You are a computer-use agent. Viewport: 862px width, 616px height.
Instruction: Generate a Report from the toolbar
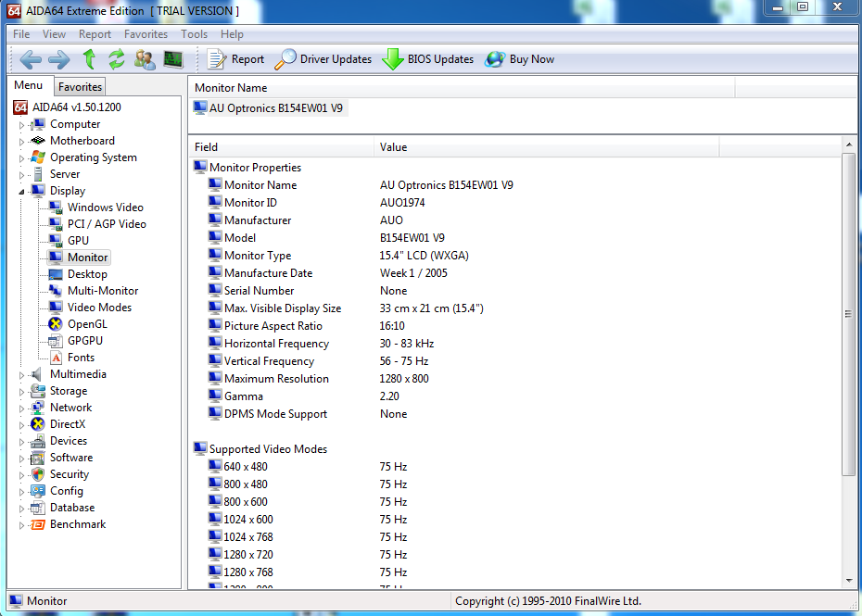tap(235, 59)
